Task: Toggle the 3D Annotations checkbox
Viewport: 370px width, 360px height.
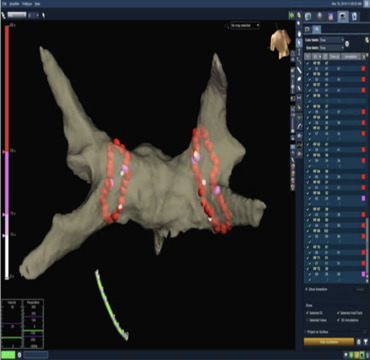Action: 338,320
